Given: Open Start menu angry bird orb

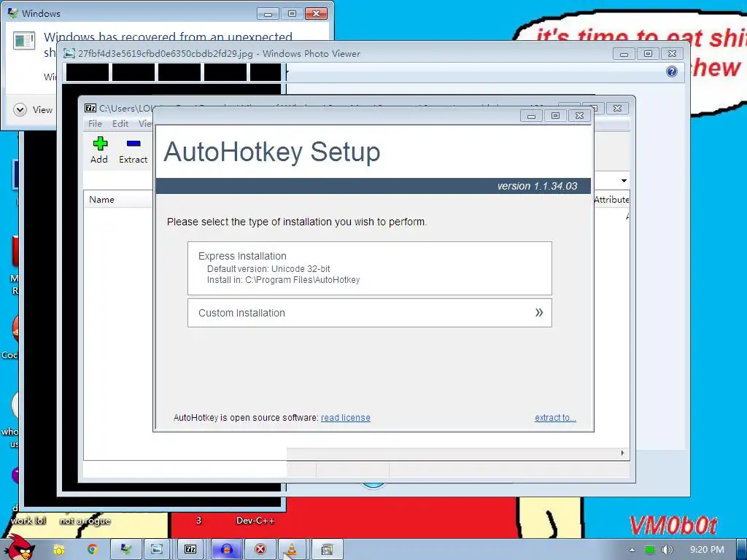Looking at the screenshot, I should coord(19,548).
